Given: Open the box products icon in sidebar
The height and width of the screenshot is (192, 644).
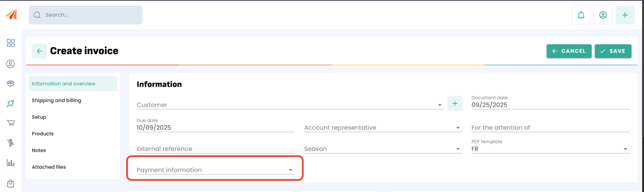Looking at the screenshot, I should [11, 84].
